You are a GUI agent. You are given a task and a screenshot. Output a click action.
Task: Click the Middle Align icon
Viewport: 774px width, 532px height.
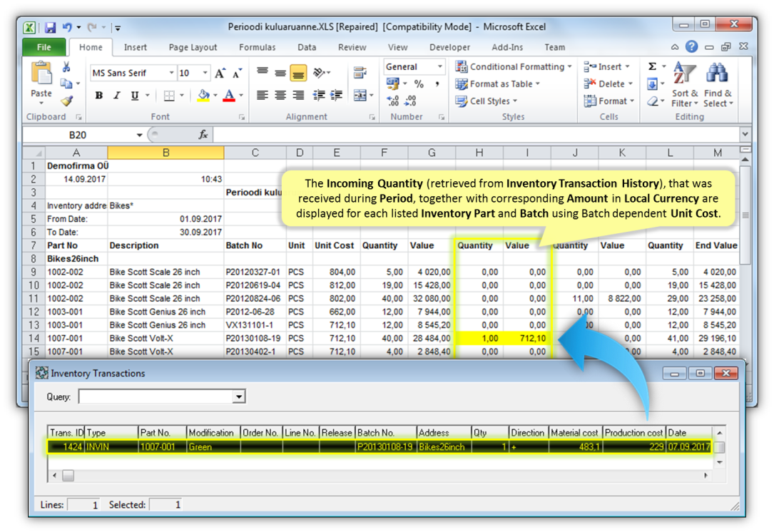280,73
